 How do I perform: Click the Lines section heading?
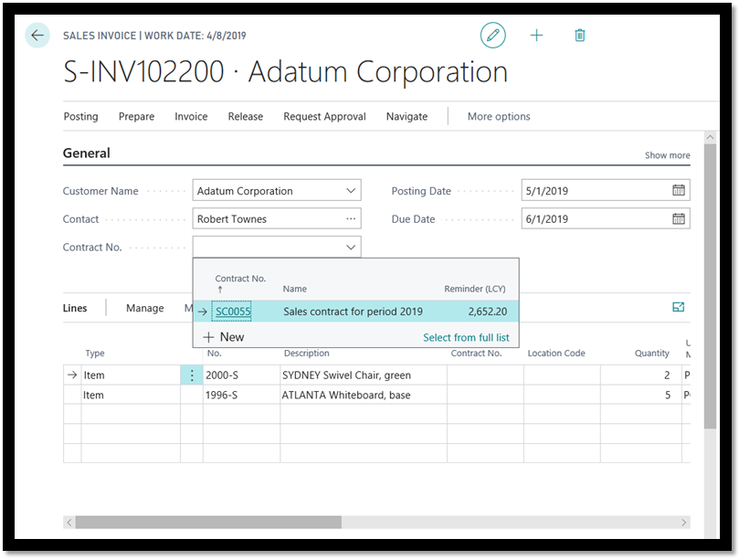pyautogui.click(x=75, y=308)
